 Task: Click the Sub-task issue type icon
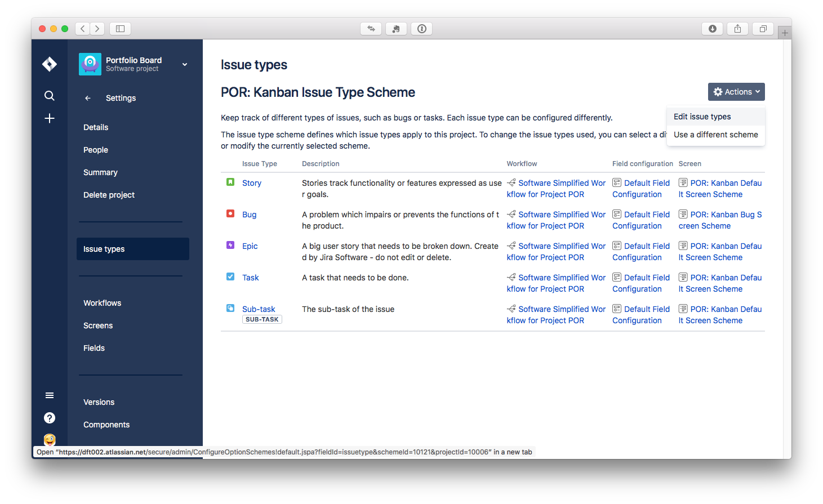point(230,308)
